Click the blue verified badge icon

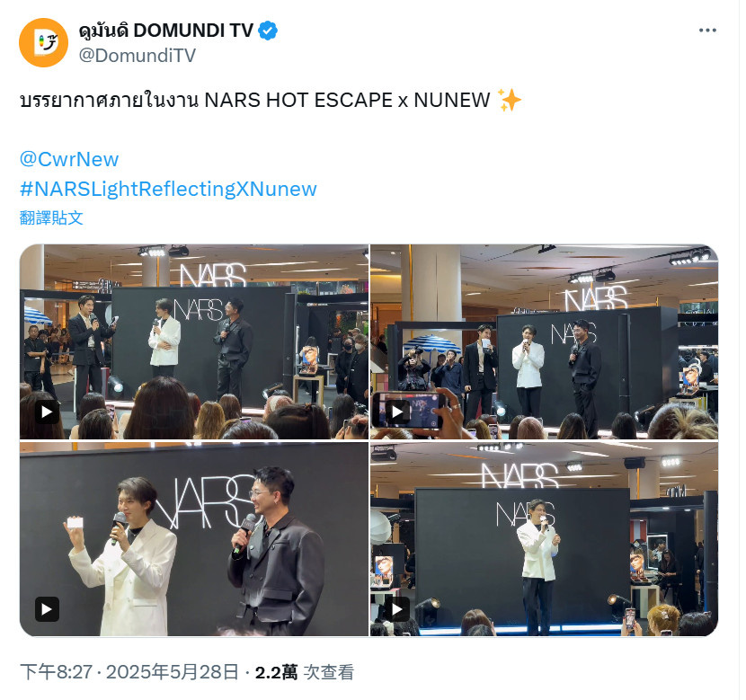[x=268, y=31]
